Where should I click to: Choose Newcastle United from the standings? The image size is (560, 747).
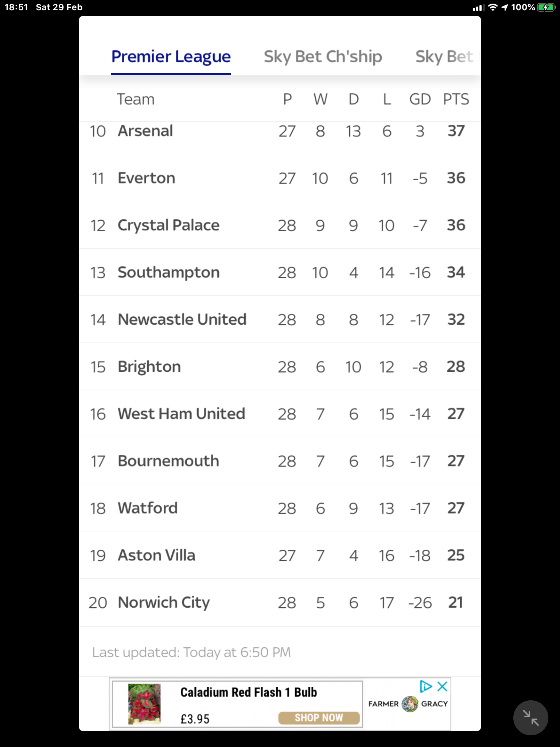click(x=280, y=319)
